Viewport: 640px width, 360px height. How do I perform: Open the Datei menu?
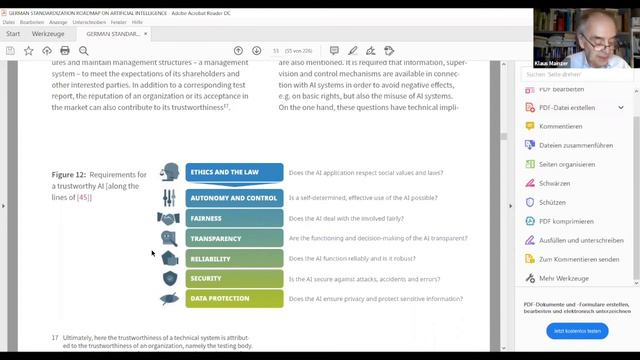(x=9, y=22)
